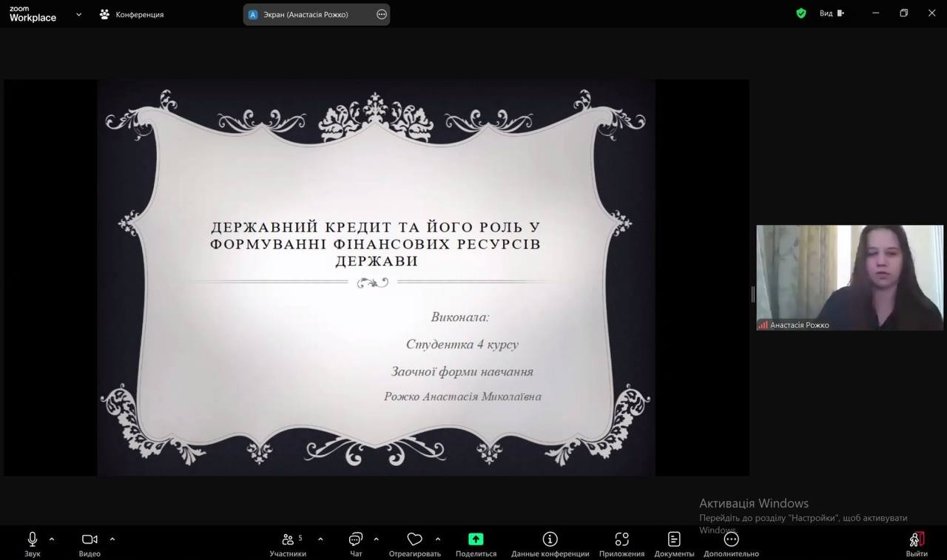Screen dimensions: 947x560
Task: Open the Чат chat panel
Action: 356,540
